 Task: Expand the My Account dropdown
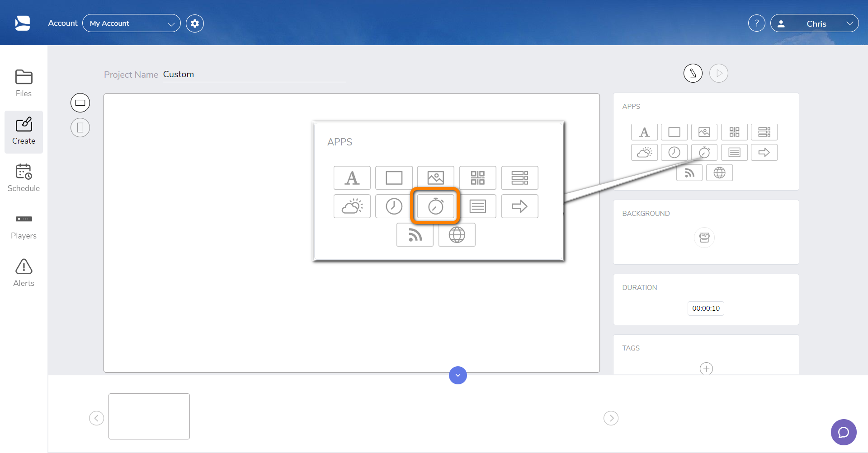tap(131, 23)
